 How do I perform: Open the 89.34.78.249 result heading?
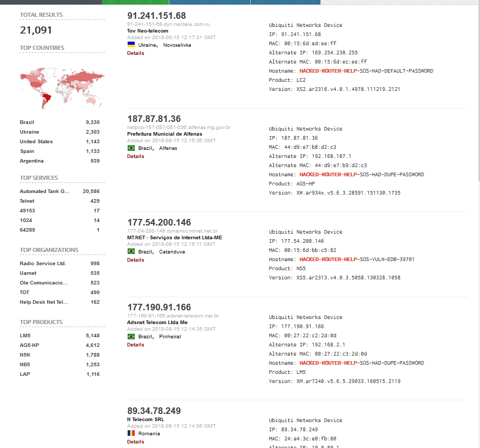point(154,411)
